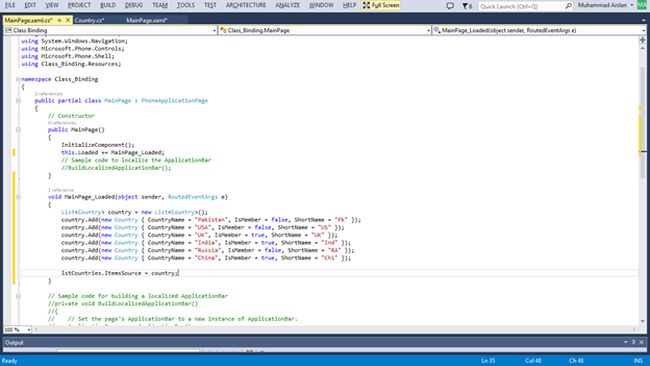The width and height of the screenshot is (650, 366).
Task: Switch to the Country.cs tab
Action: (x=89, y=20)
